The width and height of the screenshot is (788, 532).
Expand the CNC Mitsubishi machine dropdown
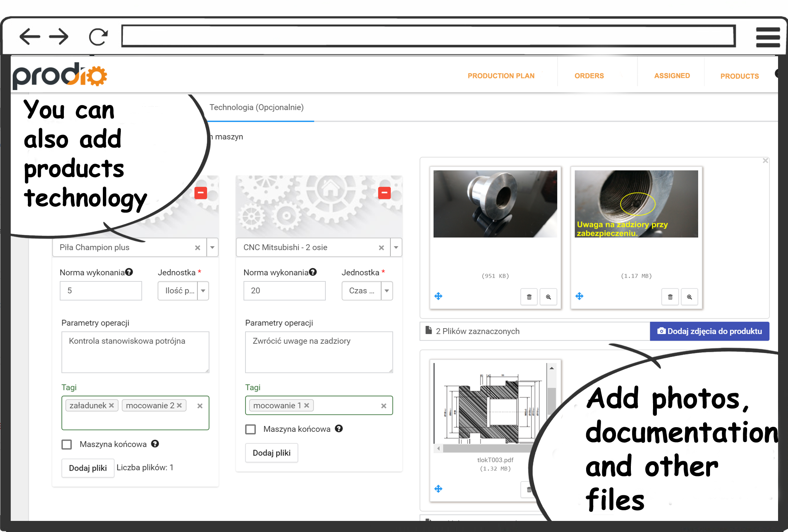[x=396, y=247]
